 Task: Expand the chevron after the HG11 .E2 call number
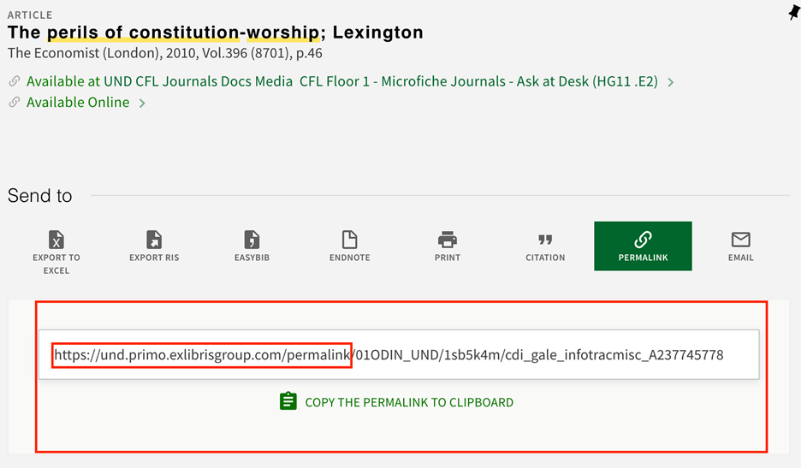(671, 82)
